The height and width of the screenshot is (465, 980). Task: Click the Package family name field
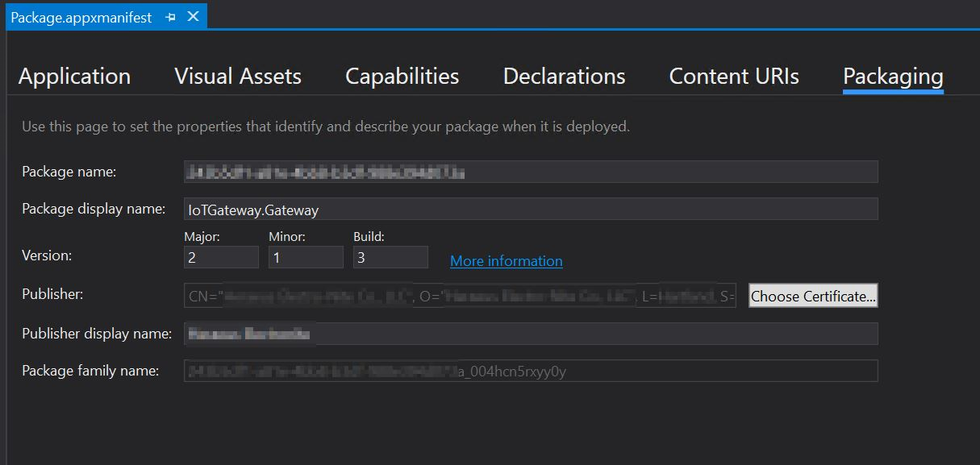tap(531, 371)
